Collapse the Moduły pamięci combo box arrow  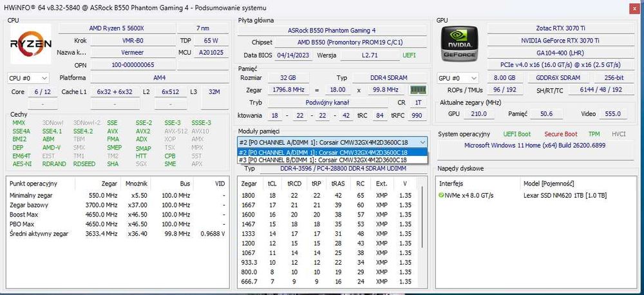click(x=422, y=142)
